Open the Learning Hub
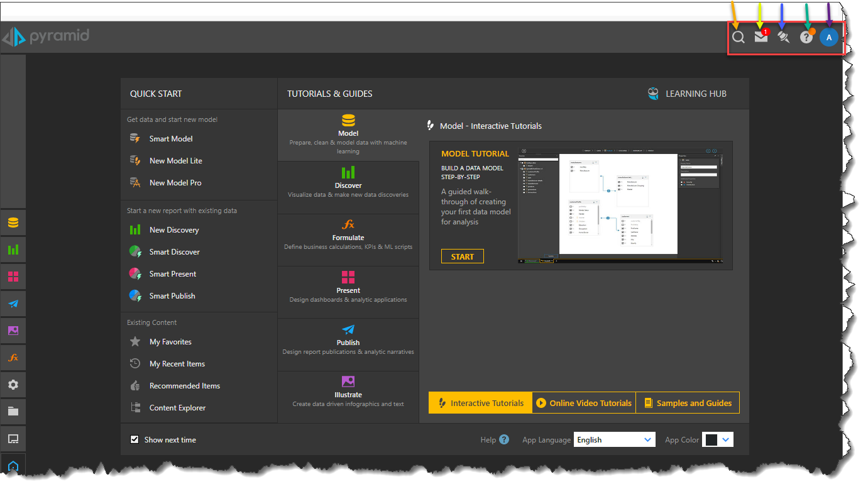 [687, 94]
